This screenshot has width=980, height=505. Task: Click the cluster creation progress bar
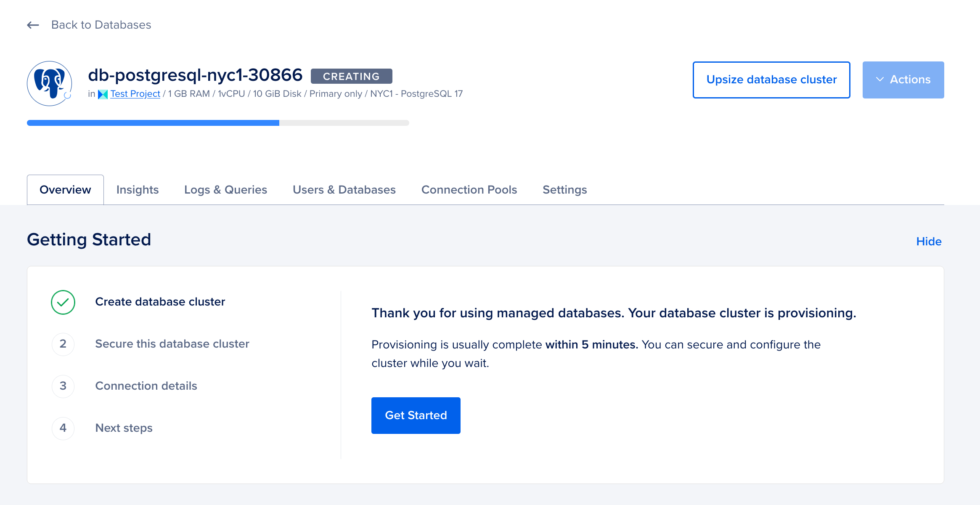point(218,123)
